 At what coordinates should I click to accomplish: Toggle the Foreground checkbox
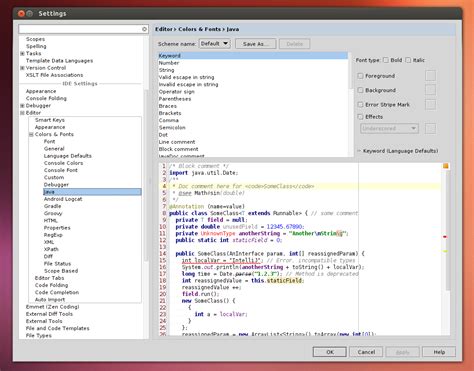pyautogui.click(x=360, y=76)
